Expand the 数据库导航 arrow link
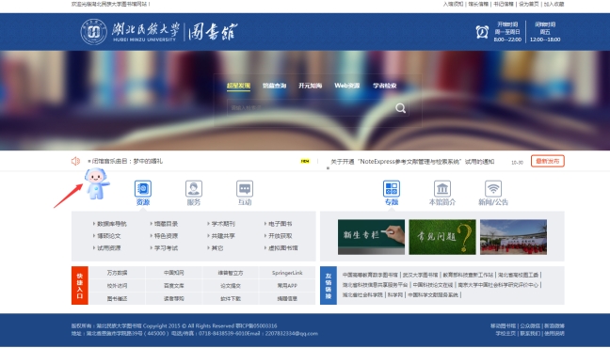610x364 pixels. click(110, 224)
